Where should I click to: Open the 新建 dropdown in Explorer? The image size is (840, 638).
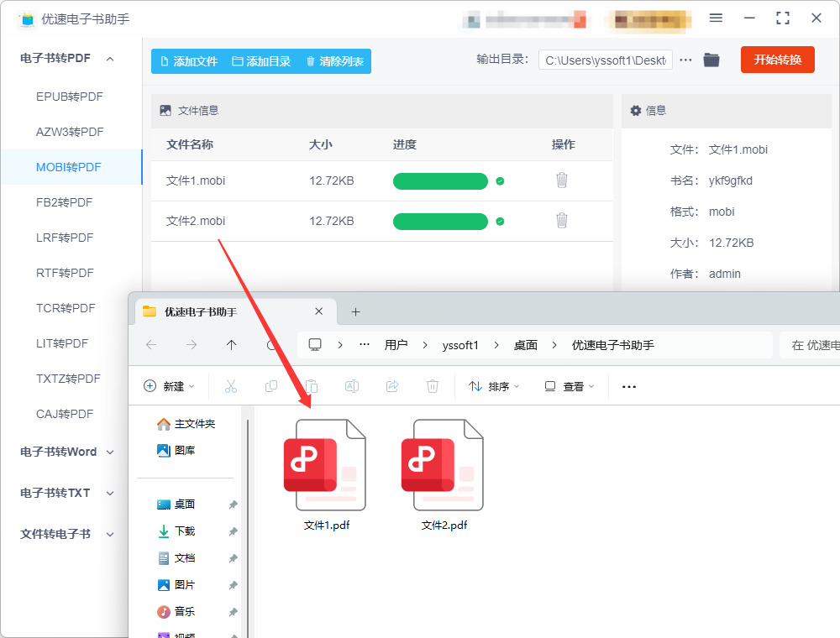click(x=170, y=386)
